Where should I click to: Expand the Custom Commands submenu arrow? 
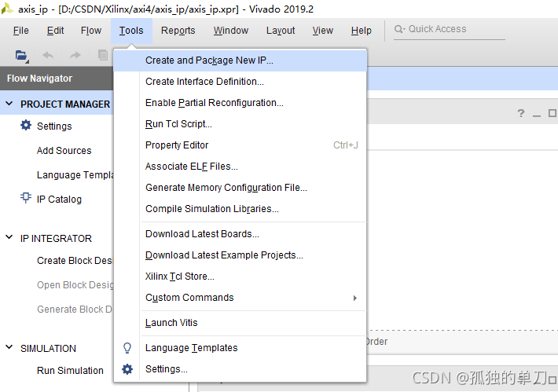354,298
